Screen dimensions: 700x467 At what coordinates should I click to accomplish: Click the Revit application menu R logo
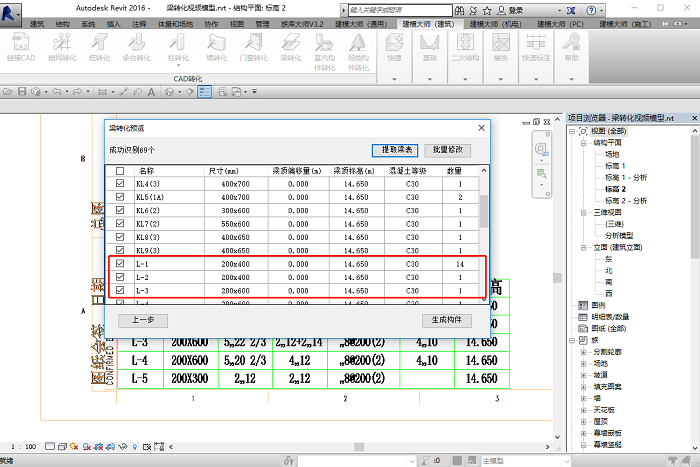[x=9, y=13]
